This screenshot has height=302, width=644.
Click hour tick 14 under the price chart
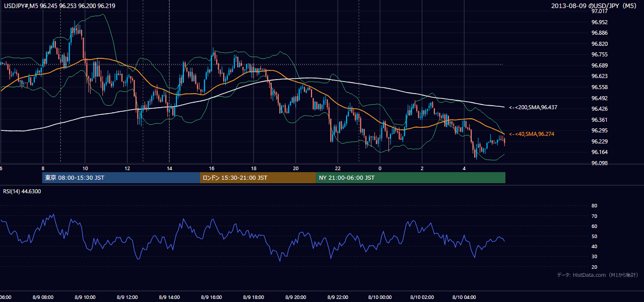(169, 168)
